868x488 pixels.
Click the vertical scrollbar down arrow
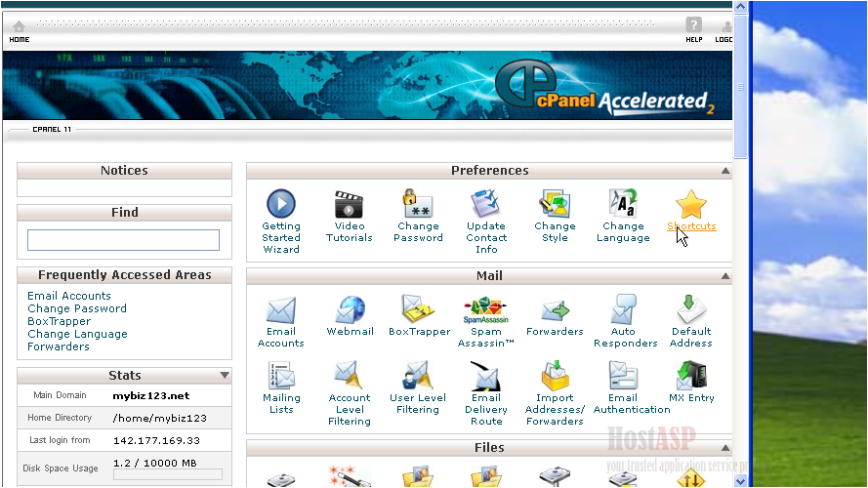(x=741, y=480)
